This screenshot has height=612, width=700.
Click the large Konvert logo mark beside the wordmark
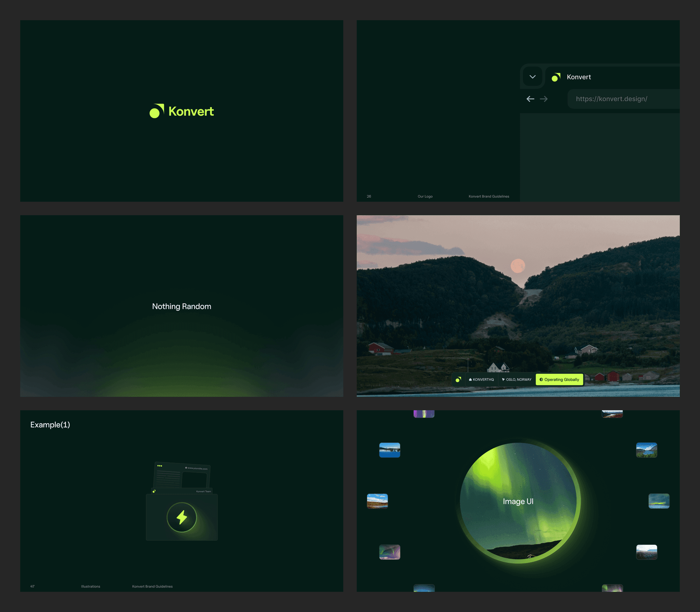coord(157,111)
